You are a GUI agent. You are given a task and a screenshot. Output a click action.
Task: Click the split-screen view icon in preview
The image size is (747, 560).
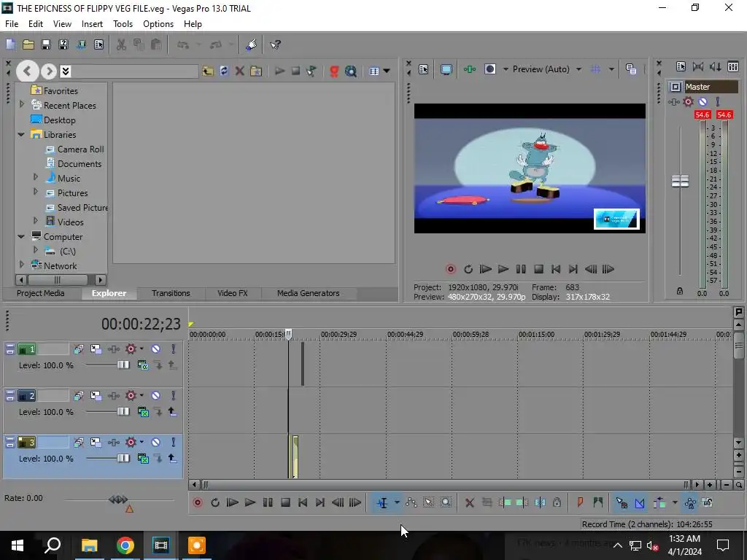tap(489, 69)
